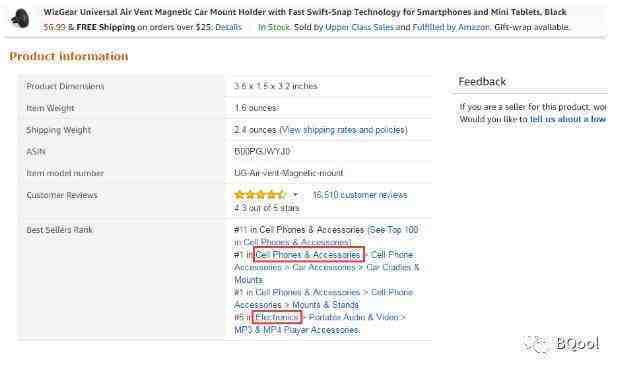Click the BQool watermark logo
The width and height of the screenshot is (618, 371).
562,345
